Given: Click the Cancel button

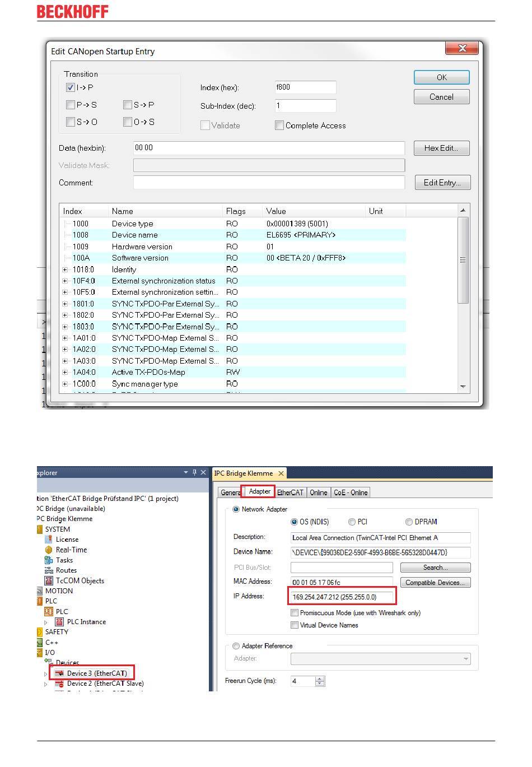Looking at the screenshot, I should pyautogui.click(x=442, y=97).
